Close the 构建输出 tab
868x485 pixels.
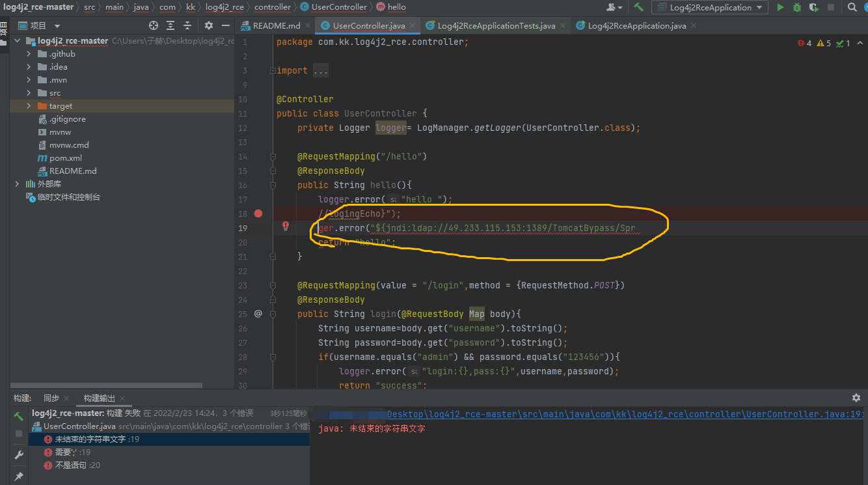[x=122, y=398]
